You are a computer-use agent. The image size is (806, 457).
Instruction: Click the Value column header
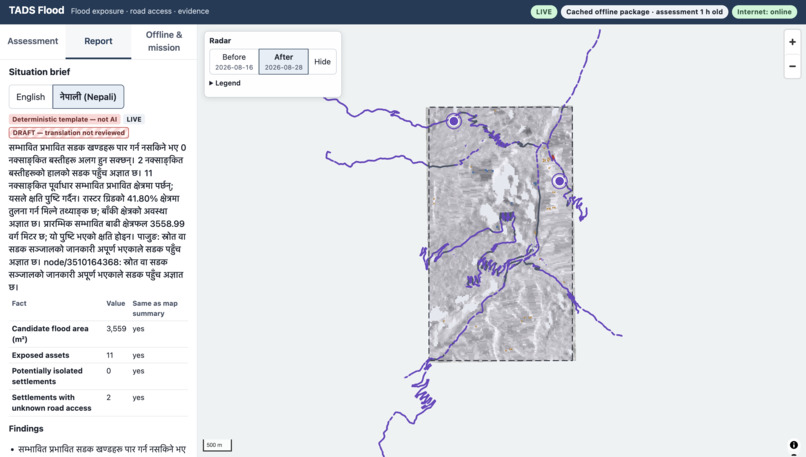click(116, 303)
